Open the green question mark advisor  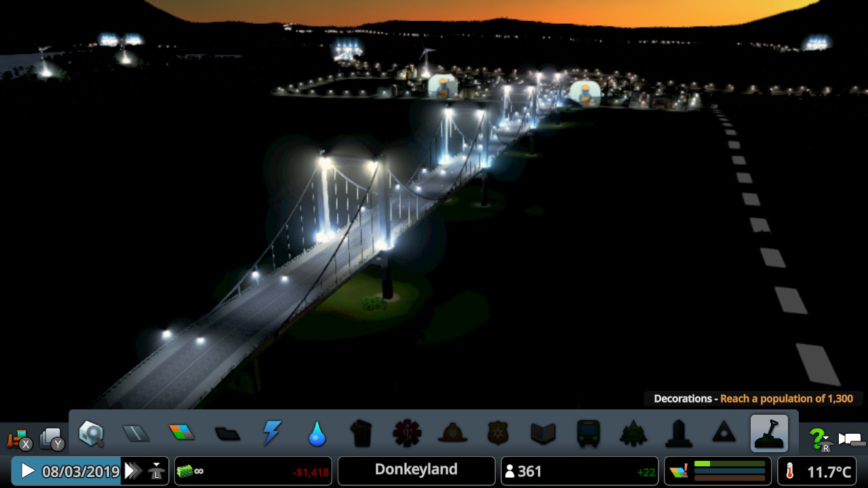pos(820,439)
